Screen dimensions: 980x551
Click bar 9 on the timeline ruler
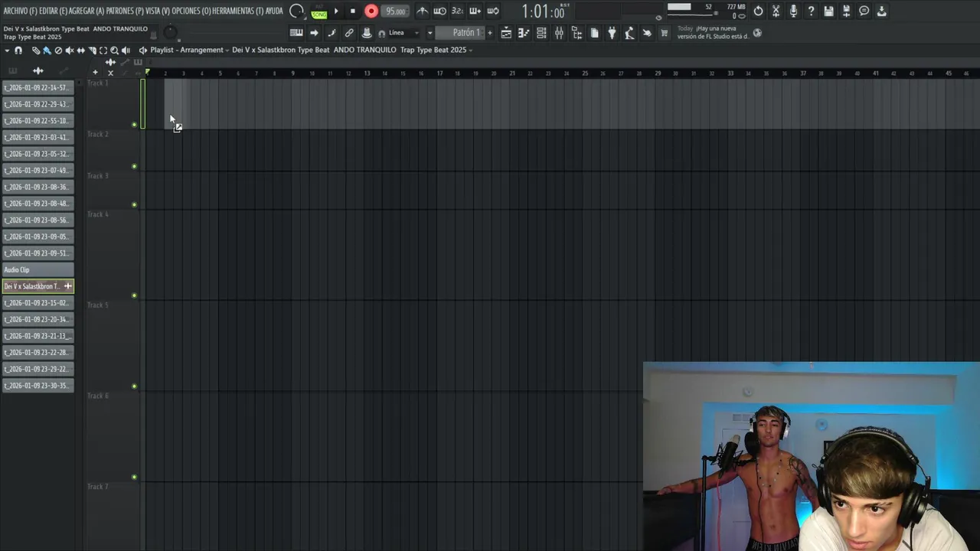(292, 73)
